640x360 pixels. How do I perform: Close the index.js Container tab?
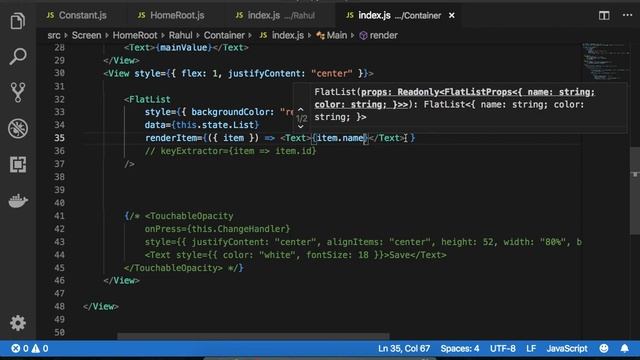point(451,16)
